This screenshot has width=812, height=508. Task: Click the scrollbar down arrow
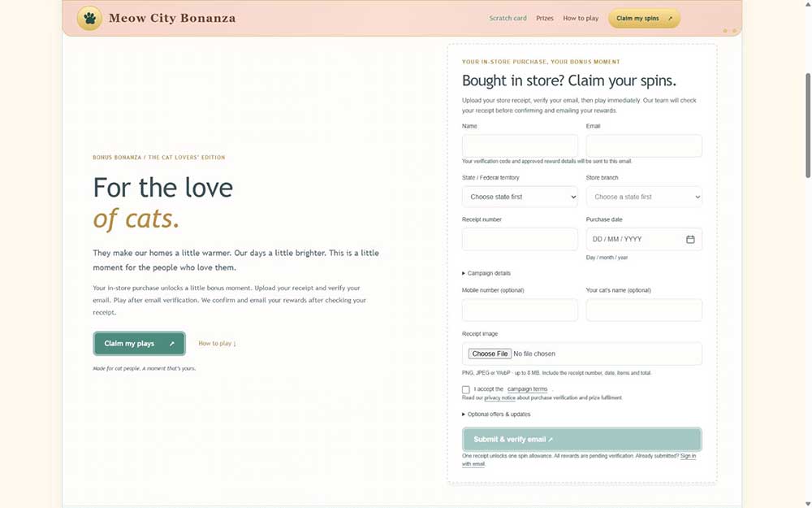pos(807,504)
